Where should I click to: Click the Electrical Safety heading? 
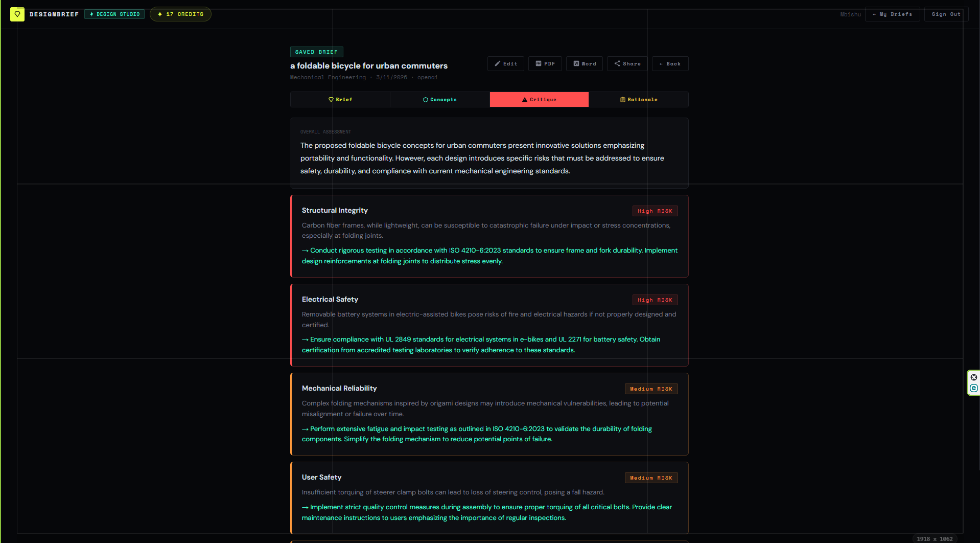(x=330, y=300)
